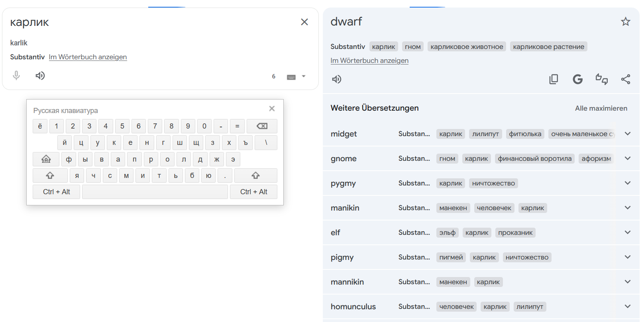Click the щ key on virtual keyboard
Viewport: 644px width, 322px height.
point(196,142)
